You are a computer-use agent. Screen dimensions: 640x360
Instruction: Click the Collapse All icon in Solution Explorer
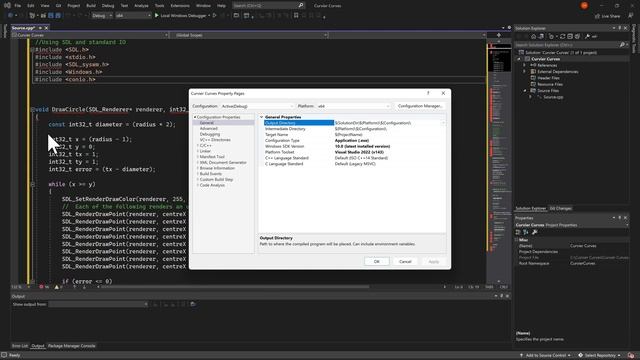(x=570, y=37)
